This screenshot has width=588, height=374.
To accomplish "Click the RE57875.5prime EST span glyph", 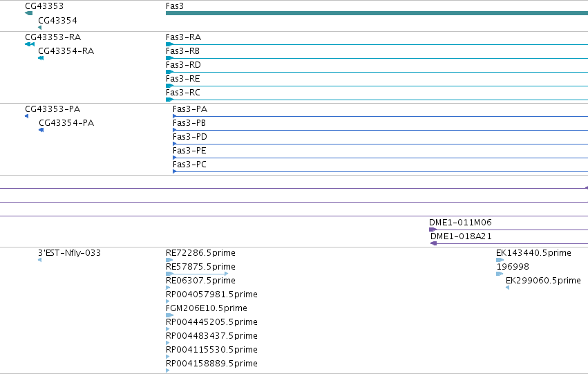I will click(197, 274).
